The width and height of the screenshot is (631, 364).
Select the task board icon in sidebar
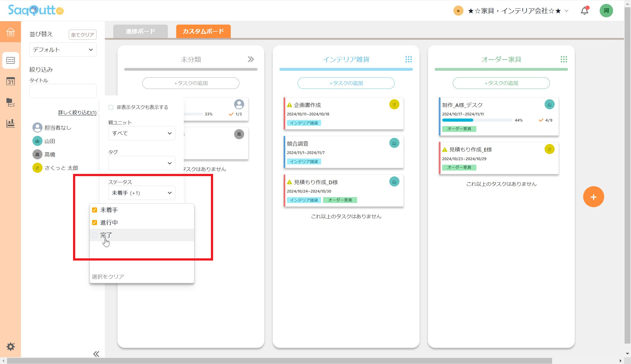click(10, 60)
